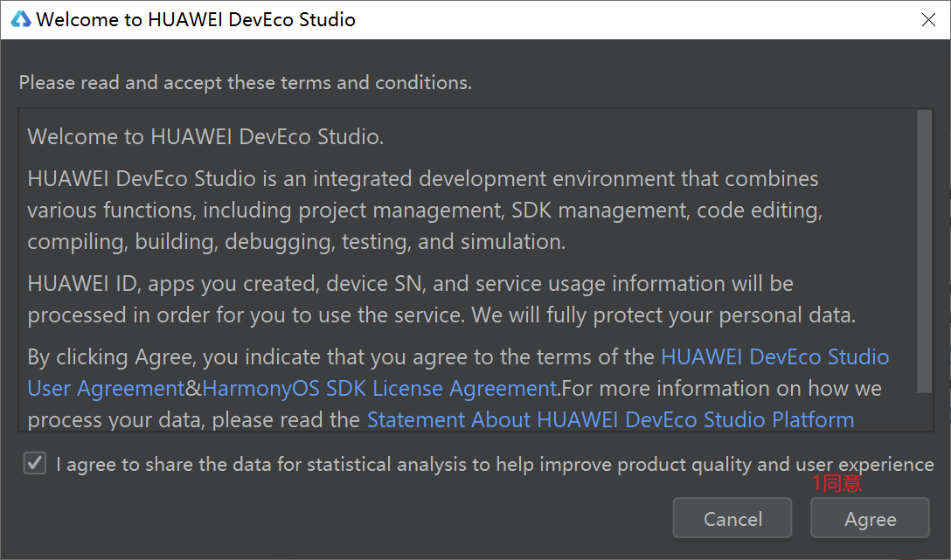
Task: Click 'I agree to share the data' label
Action: pyautogui.click(x=495, y=464)
